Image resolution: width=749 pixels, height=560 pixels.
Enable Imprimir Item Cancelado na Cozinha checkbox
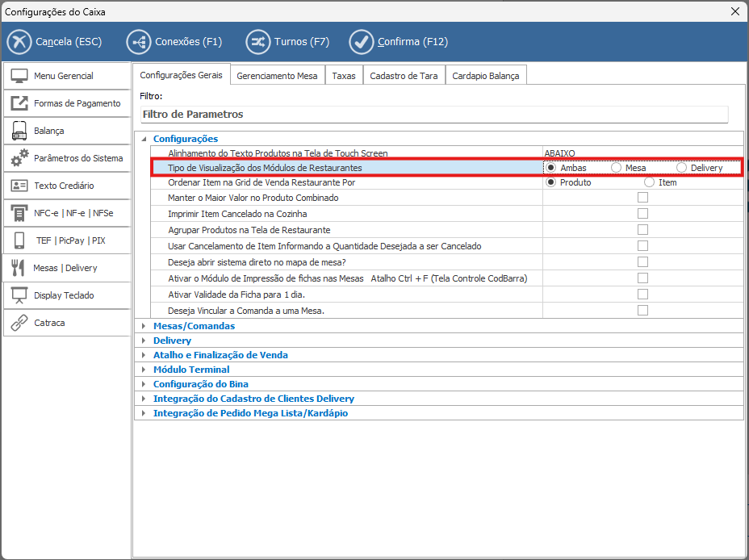click(642, 214)
